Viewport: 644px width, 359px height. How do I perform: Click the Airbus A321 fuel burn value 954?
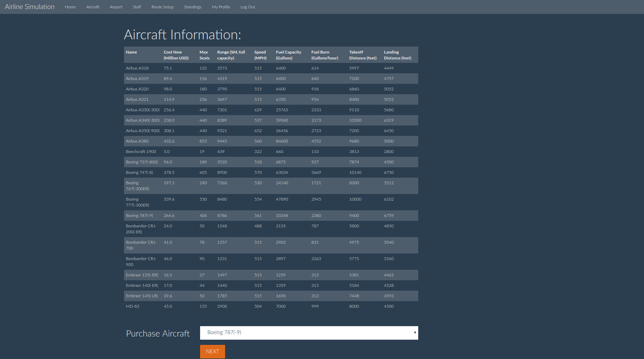(315, 99)
